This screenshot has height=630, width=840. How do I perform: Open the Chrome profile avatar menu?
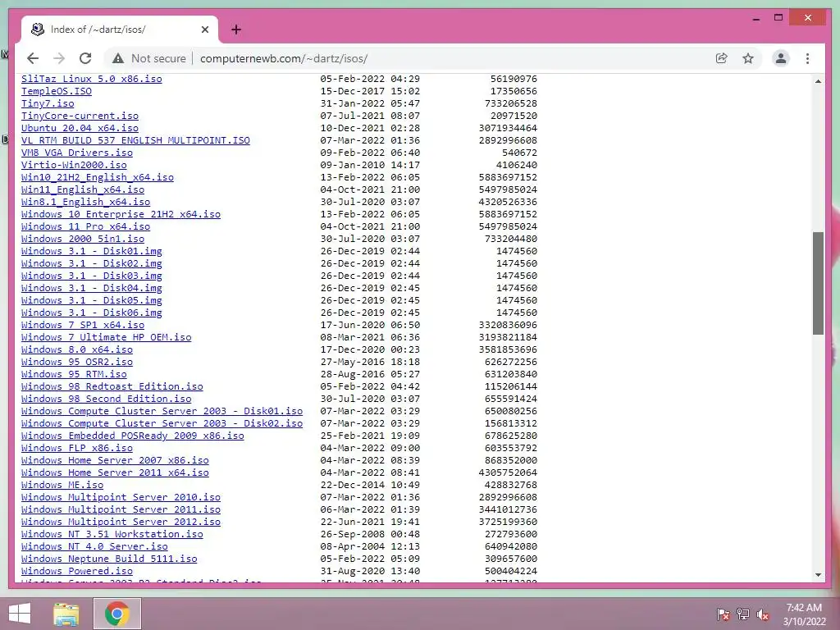tap(781, 58)
